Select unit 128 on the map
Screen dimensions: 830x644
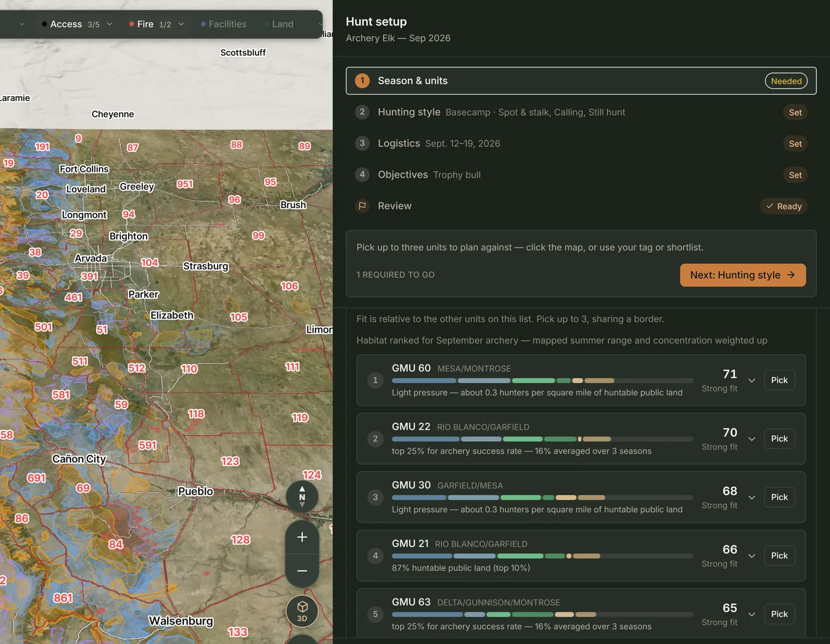pyautogui.click(x=241, y=540)
